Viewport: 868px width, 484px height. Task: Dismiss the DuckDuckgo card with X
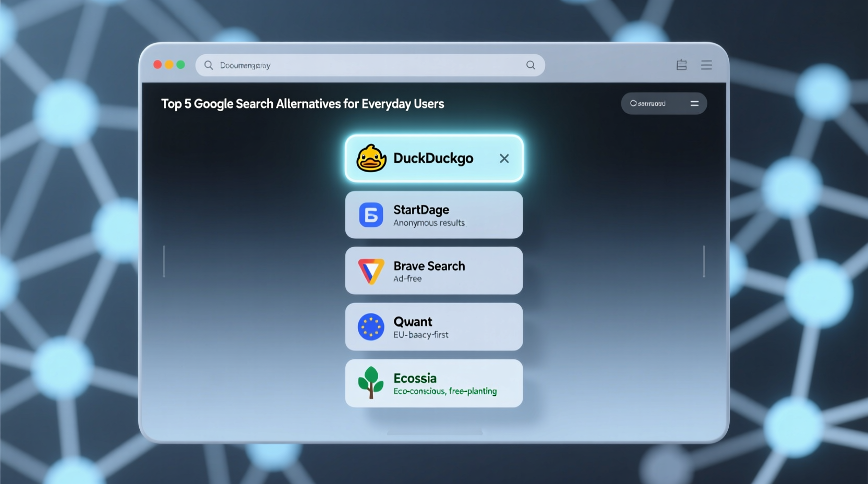tap(504, 159)
